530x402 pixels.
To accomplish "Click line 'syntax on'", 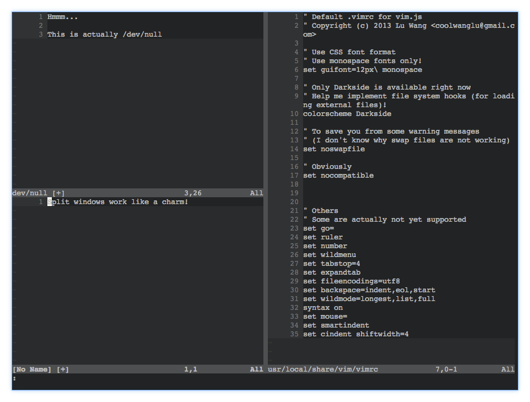I will [323, 307].
